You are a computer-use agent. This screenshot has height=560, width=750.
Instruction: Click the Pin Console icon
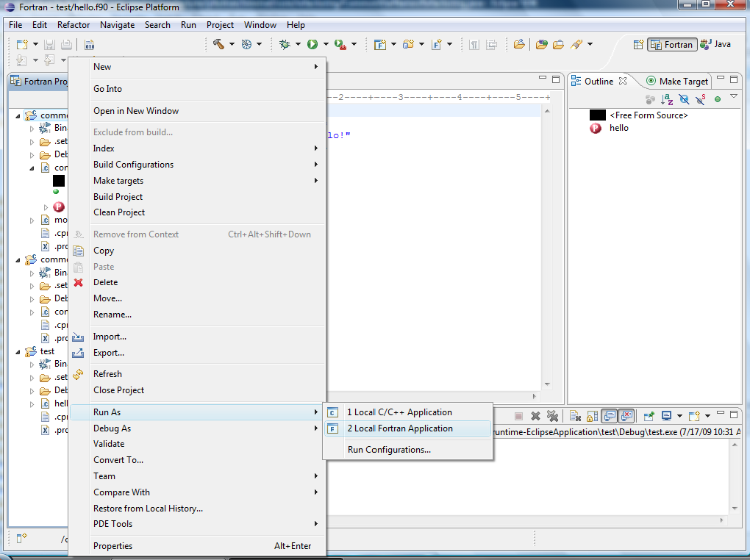(x=649, y=416)
